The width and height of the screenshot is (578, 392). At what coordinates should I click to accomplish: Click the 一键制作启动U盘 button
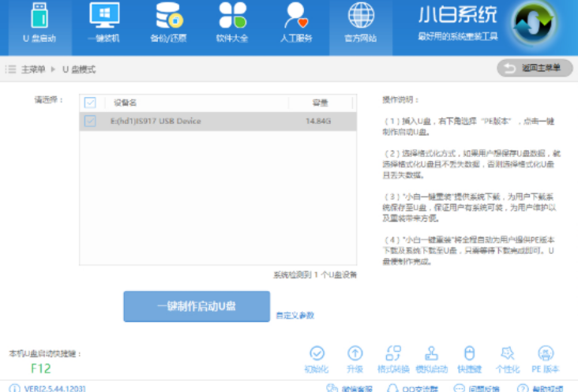coord(197,306)
